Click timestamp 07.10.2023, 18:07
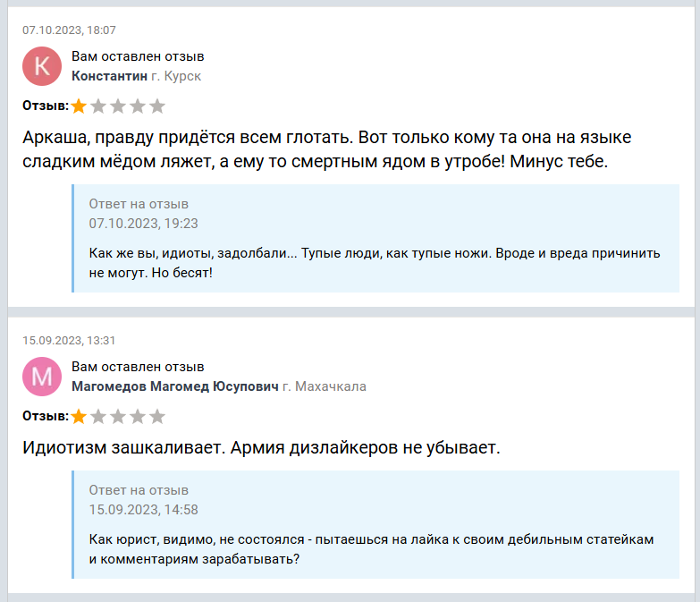The image size is (700, 602). [x=69, y=30]
